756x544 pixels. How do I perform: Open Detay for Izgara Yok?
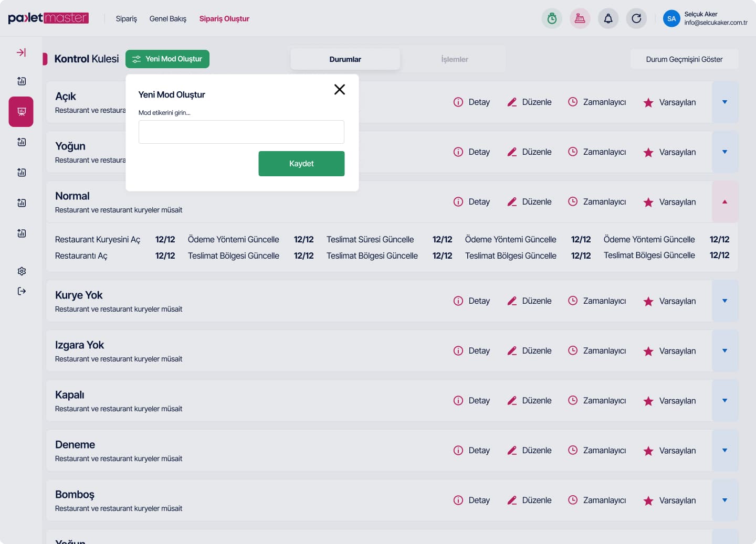tap(471, 350)
